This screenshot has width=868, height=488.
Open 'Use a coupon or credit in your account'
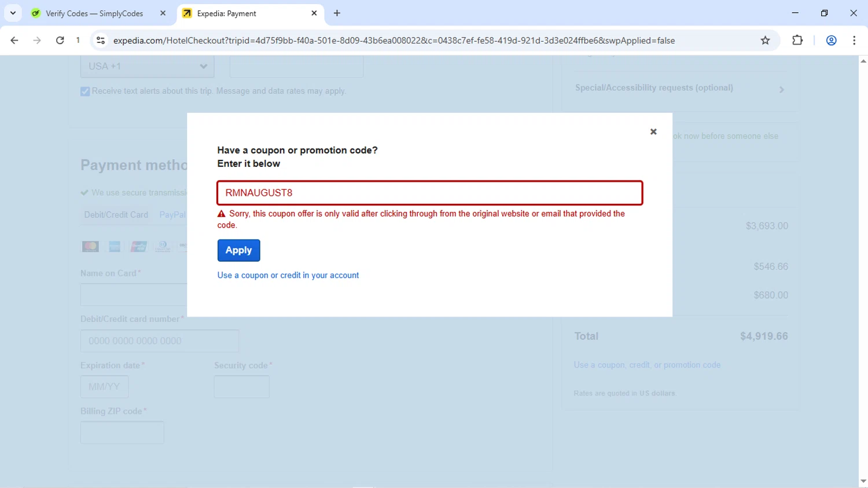pos(288,276)
